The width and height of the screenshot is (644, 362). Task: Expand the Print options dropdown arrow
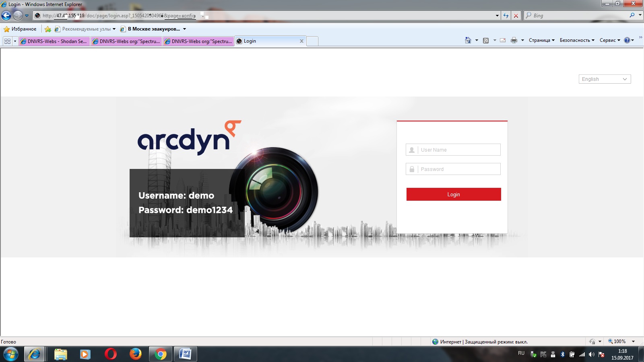point(522,40)
